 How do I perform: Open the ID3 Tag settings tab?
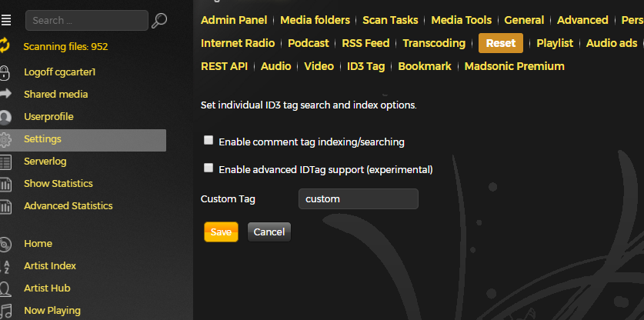(x=365, y=66)
